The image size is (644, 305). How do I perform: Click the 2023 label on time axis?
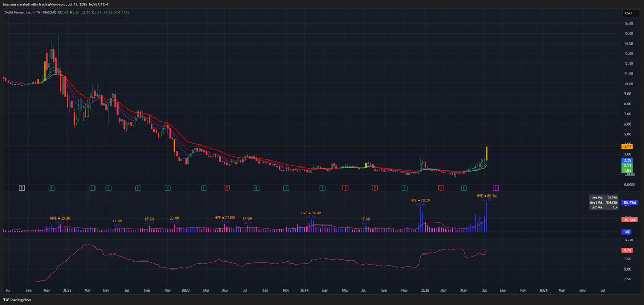pos(187,289)
